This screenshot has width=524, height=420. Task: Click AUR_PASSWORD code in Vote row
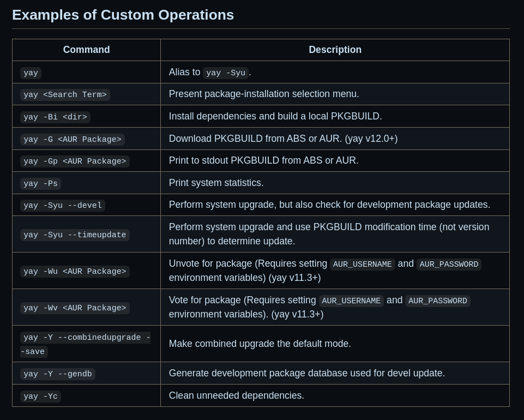click(x=438, y=301)
